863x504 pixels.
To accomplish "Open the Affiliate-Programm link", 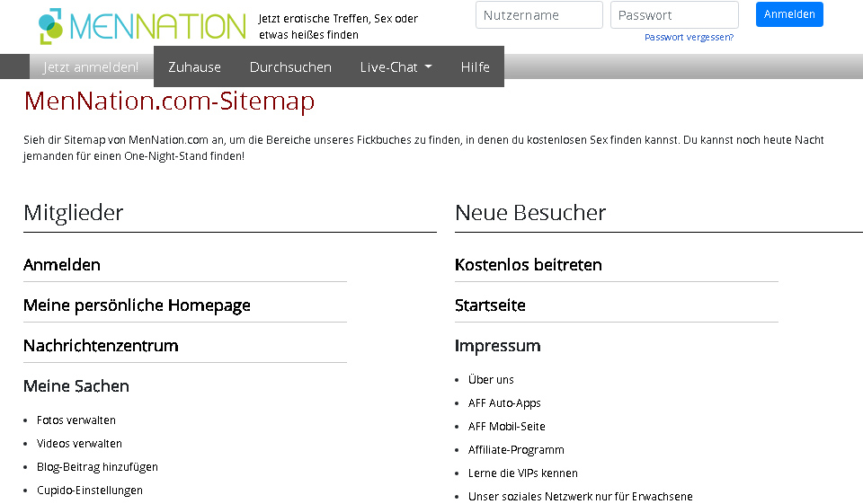I will [516, 450].
